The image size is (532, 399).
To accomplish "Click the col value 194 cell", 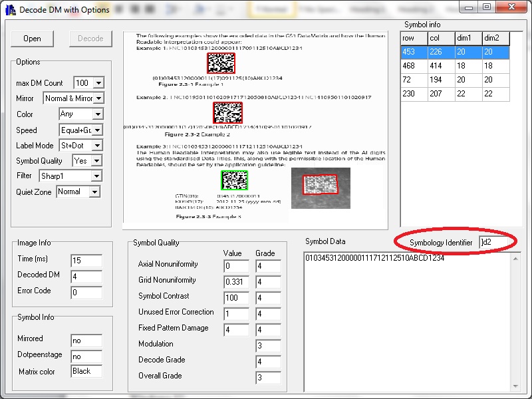I will click(441, 80).
